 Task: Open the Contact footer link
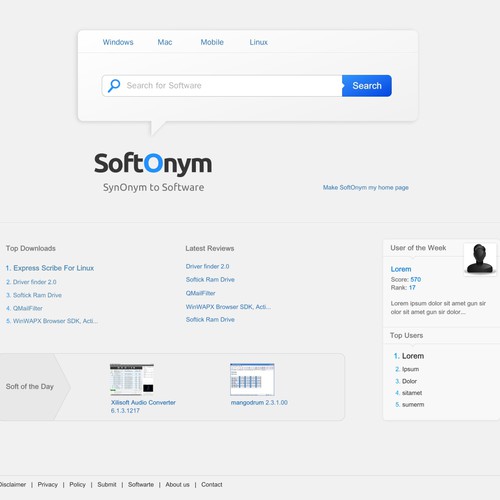click(212, 484)
